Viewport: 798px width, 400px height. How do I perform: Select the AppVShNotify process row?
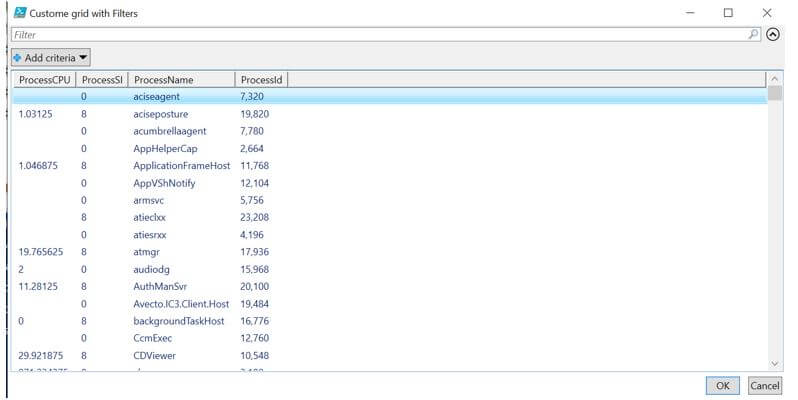click(x=390, y=183)
